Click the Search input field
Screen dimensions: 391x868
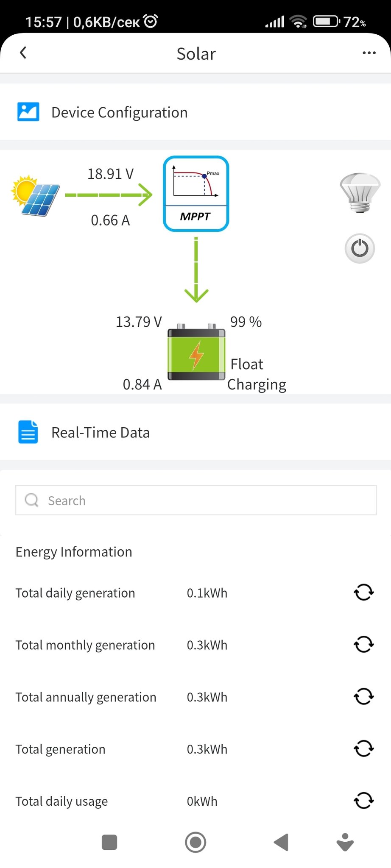click(196, 501)
